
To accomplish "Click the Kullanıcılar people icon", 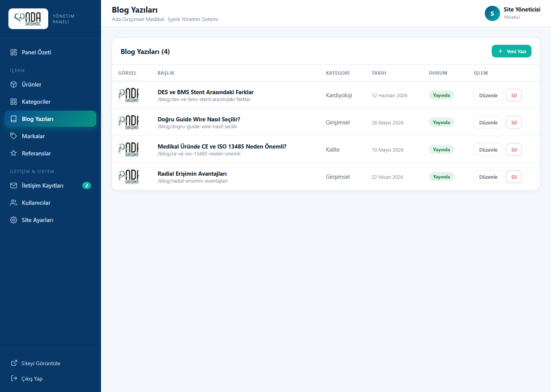I will tap(14, 203).
